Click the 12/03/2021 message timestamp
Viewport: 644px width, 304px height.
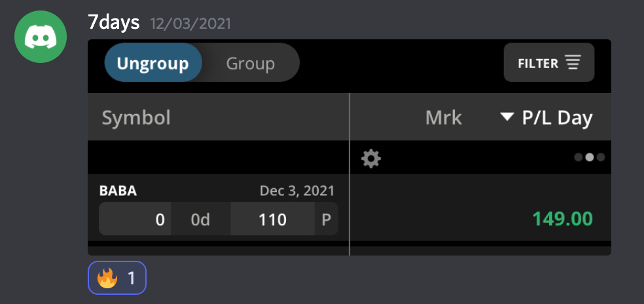click(190, 24)
